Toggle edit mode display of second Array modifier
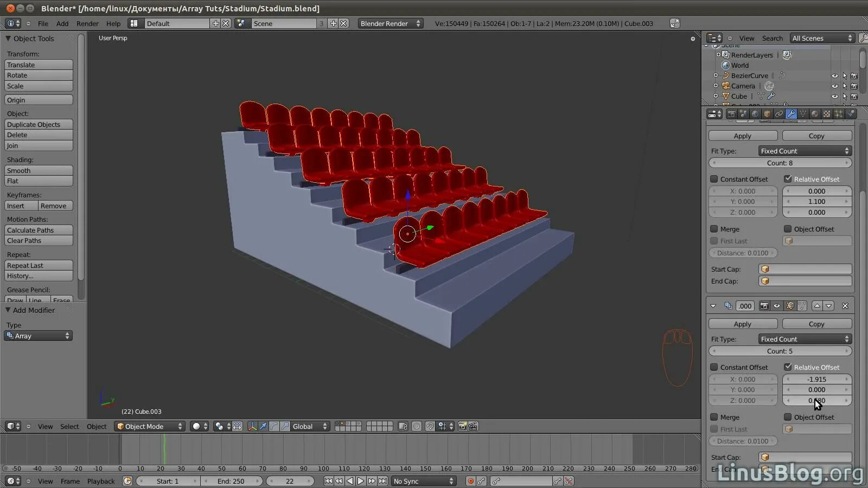 [790, 306]
